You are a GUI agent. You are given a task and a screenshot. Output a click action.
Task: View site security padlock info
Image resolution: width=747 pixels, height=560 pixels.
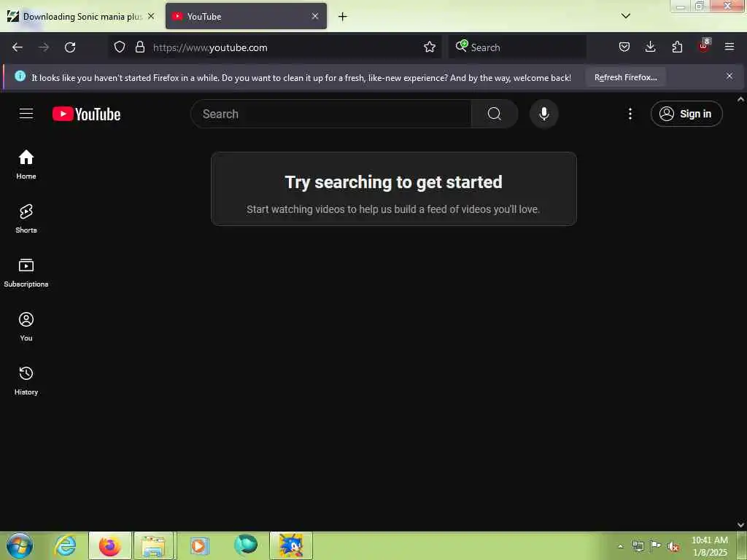click(139, 47)
